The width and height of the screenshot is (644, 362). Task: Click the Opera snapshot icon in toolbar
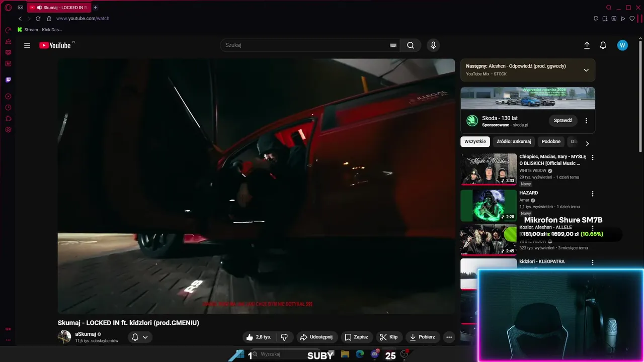pyautogui.click(x=605, y=19)
